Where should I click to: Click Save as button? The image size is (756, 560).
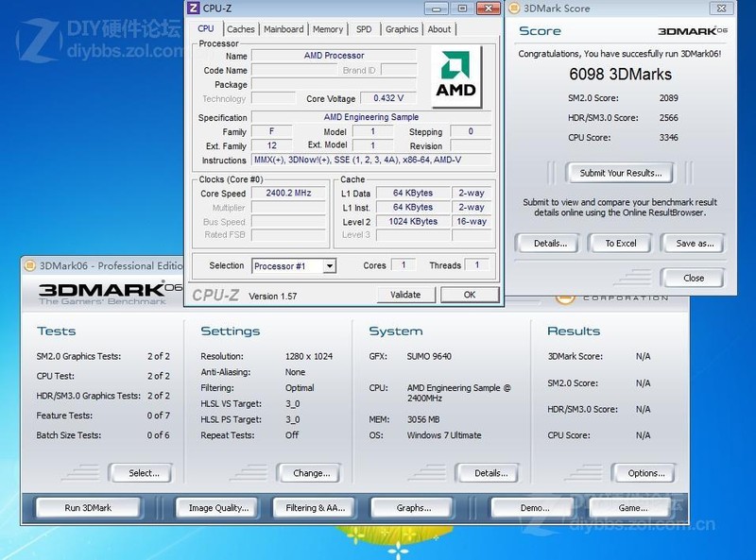[695, 244]
